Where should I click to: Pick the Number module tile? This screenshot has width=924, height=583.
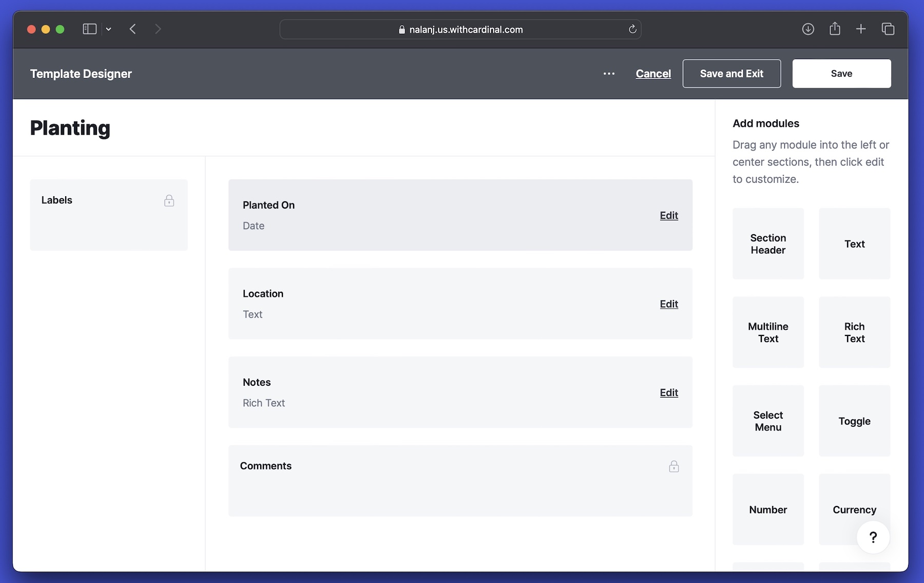(x=768, y=510)
